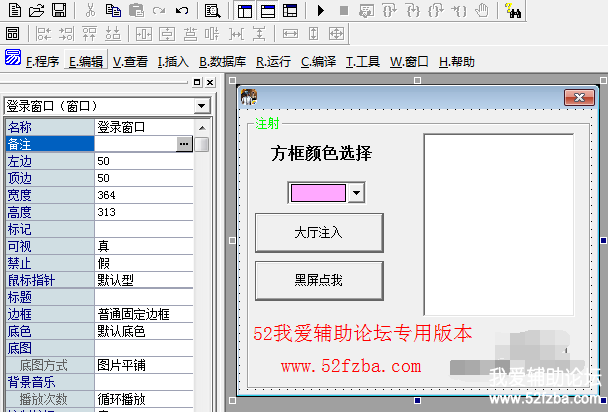
Task: Click the binoculars help search icon
Action: [513, 10]
